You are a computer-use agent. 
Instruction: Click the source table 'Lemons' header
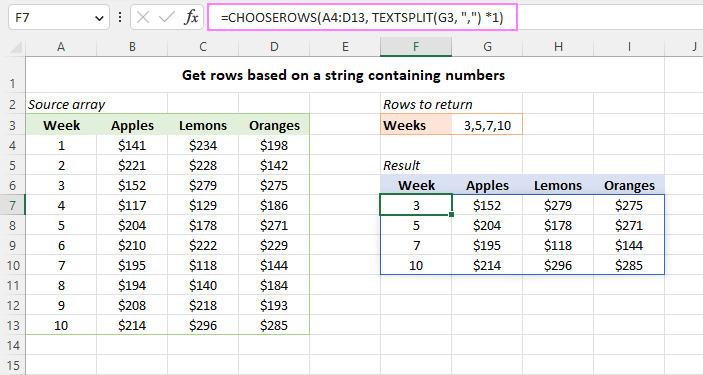tap(203, 125)
